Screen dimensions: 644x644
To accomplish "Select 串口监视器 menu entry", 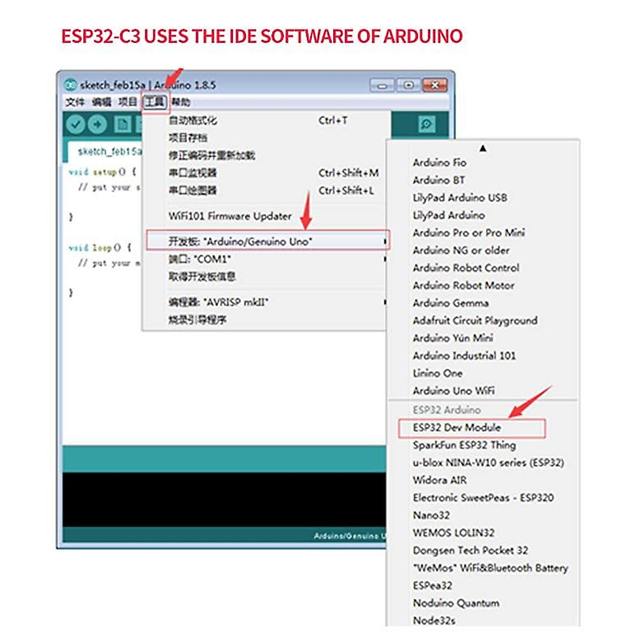I will [x=193, y=173].
